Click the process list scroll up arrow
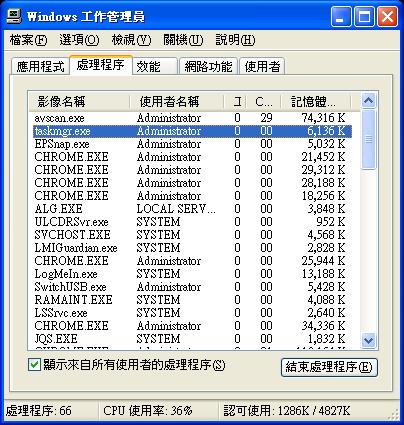Viewport: 404px width, 425px height. pyautogui.click(x=368, y=100)
